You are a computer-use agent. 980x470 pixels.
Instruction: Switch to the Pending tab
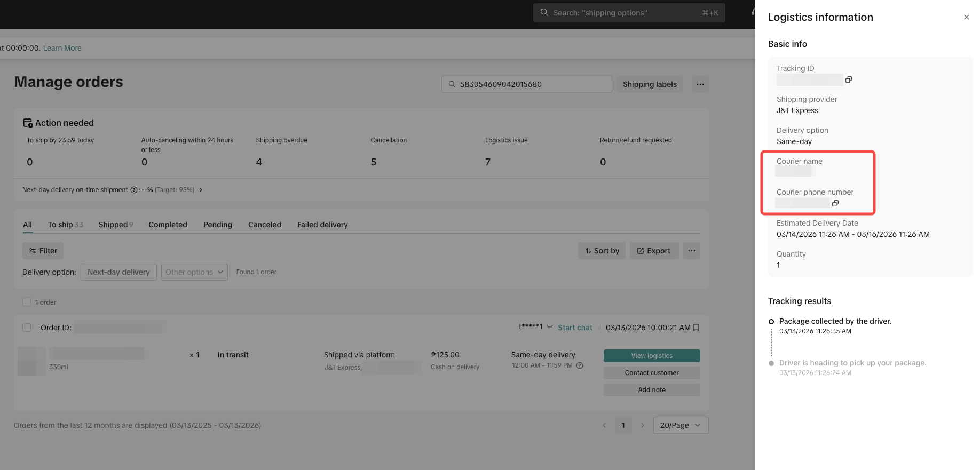pyautogui.click(x=218, y=225)
